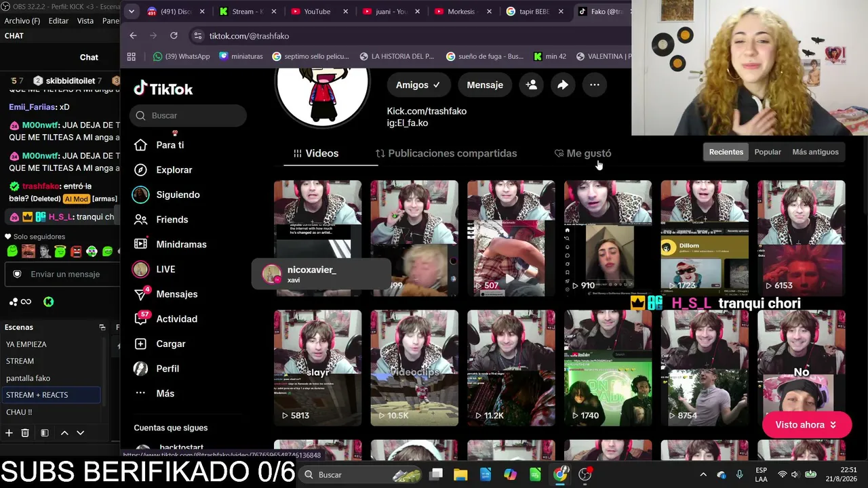Image resolution: width=868 pixels, height=488 pixels.
Task: Focus the TikTok Buscar search box
Action: tap(188, 115)
